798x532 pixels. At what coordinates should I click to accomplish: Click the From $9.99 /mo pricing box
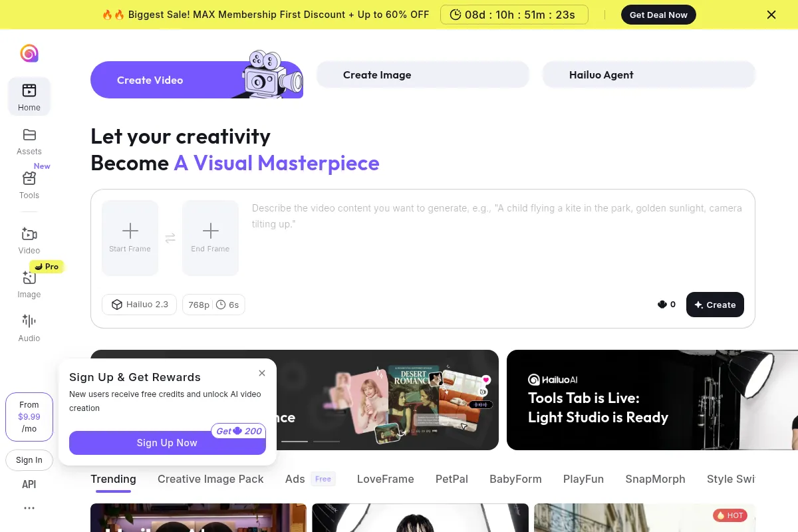(x=29, y=417)
